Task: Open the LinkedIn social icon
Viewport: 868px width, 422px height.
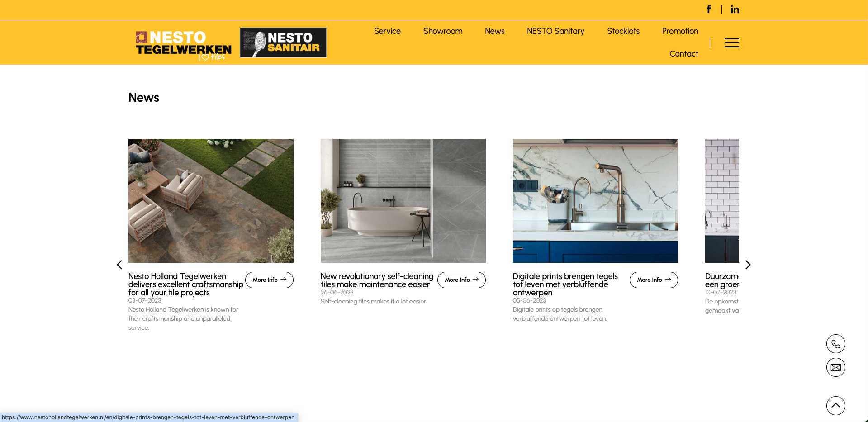Action: coord(735,9)
